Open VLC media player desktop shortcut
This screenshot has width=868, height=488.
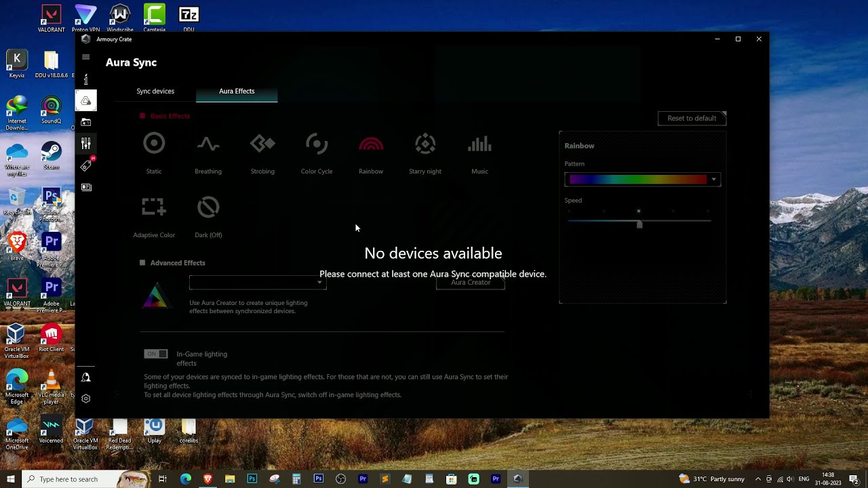[x=51, y=388]
